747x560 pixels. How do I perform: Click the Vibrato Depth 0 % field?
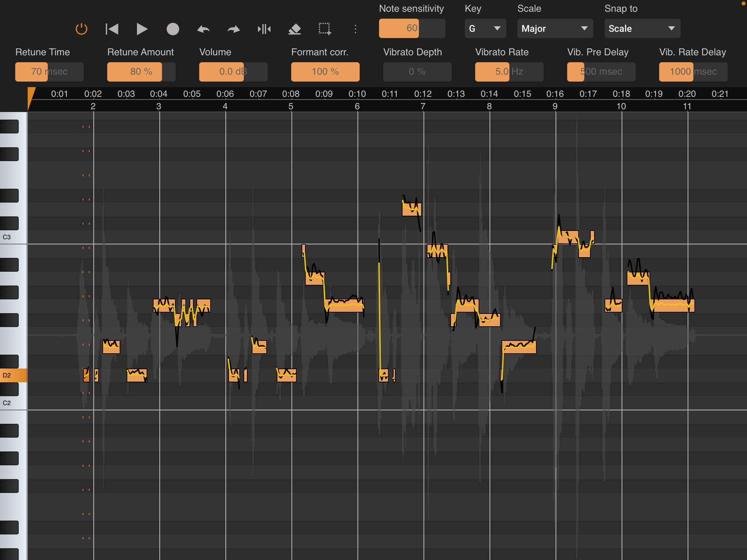click(x=417, y=72)
